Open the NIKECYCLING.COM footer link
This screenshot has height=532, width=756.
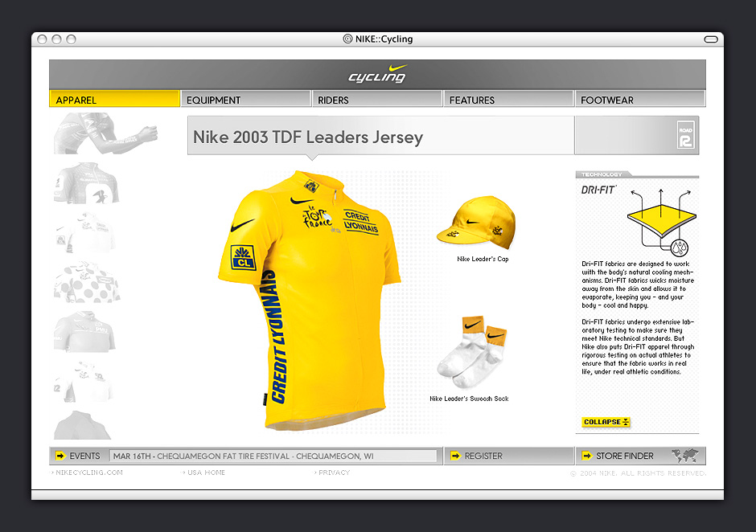90,473
